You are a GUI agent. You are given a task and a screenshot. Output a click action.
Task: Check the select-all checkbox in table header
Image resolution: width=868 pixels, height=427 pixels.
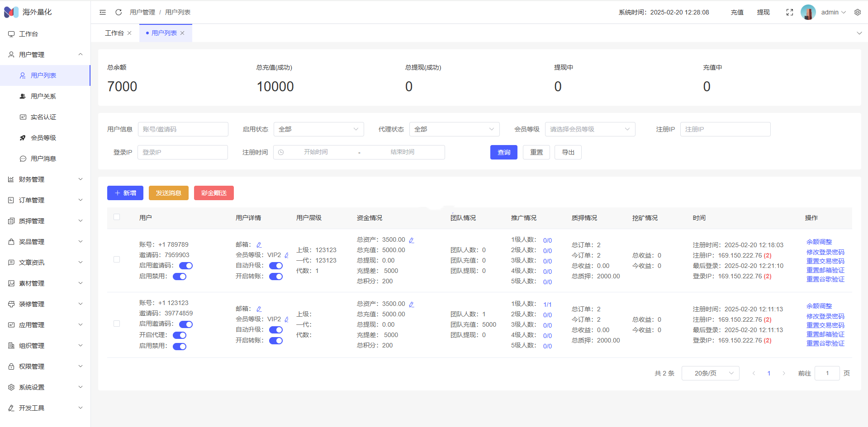click(117, 217)
